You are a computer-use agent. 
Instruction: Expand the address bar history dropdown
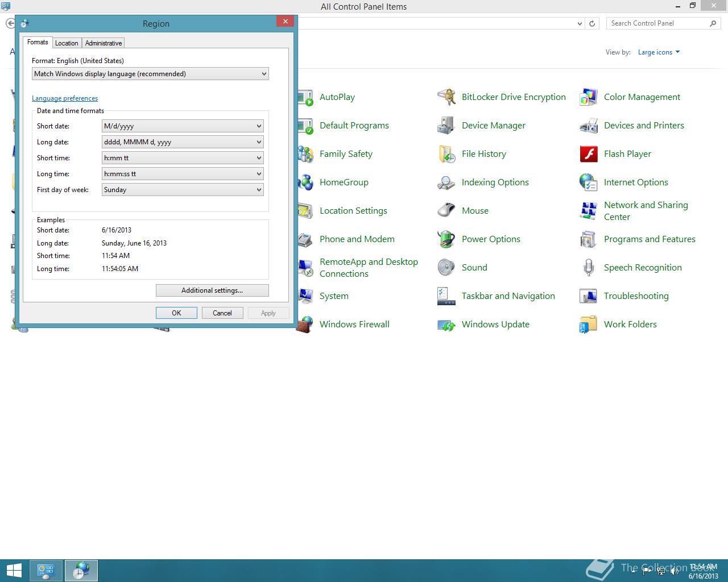point(580,23)
